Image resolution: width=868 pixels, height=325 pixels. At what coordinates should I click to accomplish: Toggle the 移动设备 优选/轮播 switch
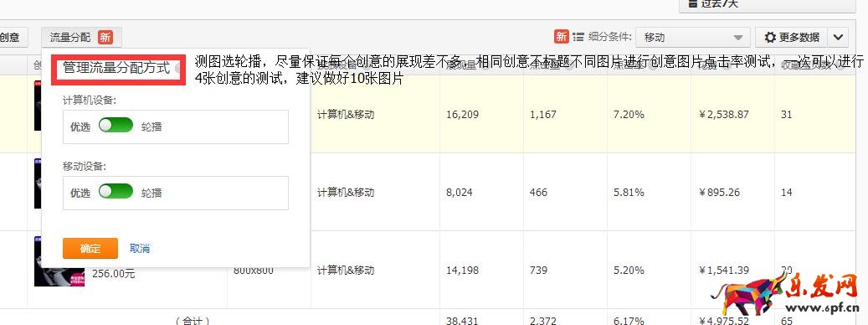click(116, 192)
